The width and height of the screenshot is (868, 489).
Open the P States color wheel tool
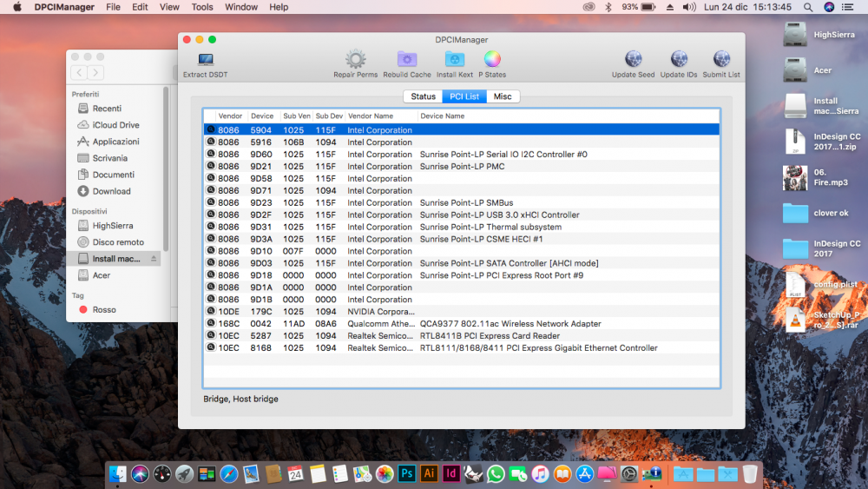coord(492,59)
